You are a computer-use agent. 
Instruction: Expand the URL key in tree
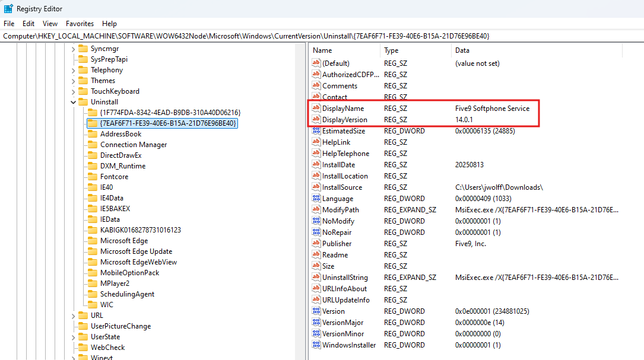click(73, 316)
